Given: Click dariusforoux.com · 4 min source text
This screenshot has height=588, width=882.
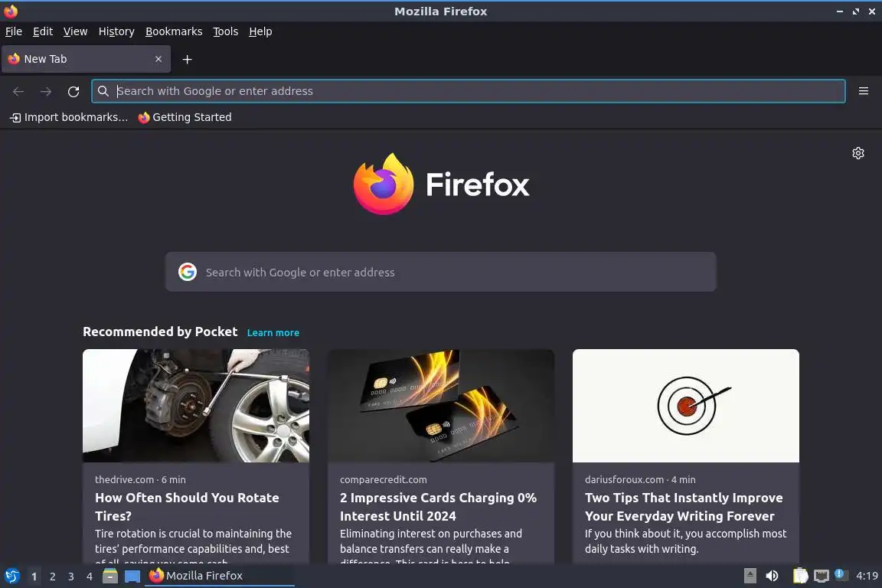Looking at the screenshot, I should pos(640,479).
